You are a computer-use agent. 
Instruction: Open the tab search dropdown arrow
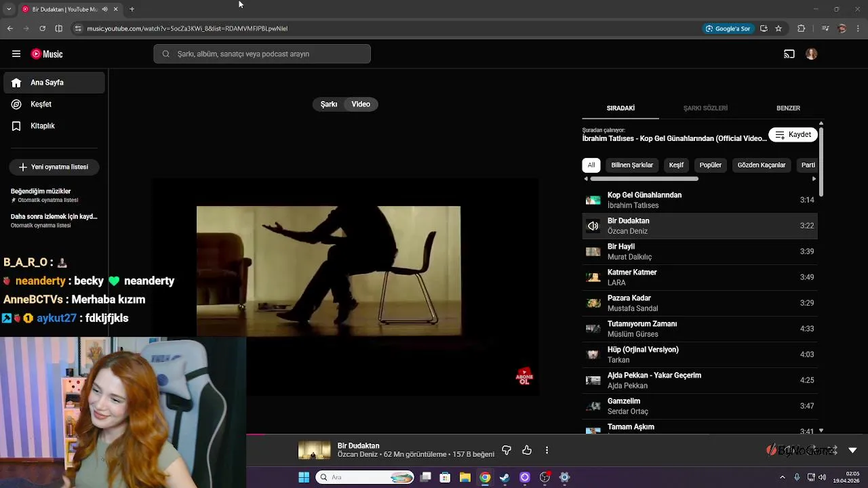pyautogui.click(x=9, y=9)
